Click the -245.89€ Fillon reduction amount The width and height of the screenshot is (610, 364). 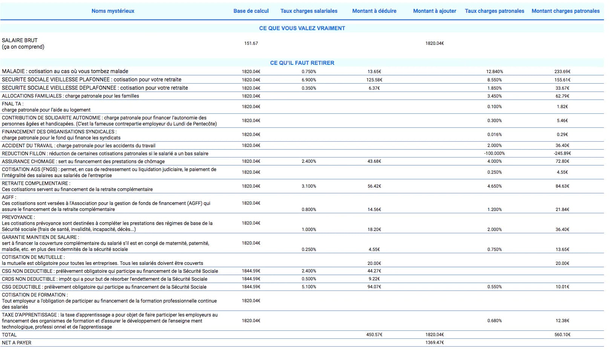(562, 153)
